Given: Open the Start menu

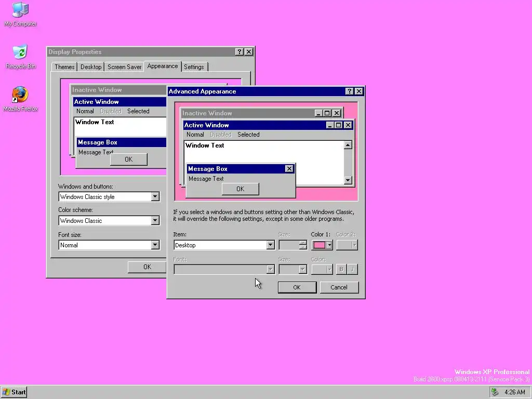Looking at the screenshot, I should 14,392.
